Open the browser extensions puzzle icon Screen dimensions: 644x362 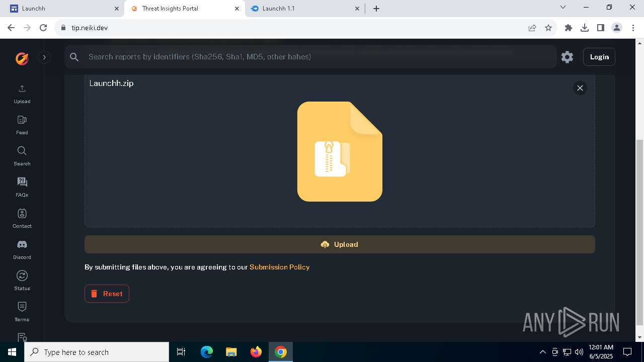(x=569, y=28)
